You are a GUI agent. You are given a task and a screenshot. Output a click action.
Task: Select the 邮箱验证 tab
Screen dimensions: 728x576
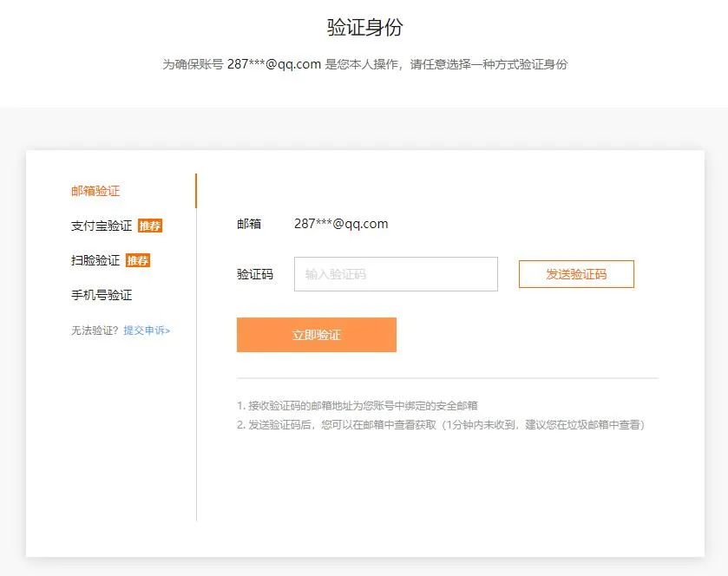95,191
